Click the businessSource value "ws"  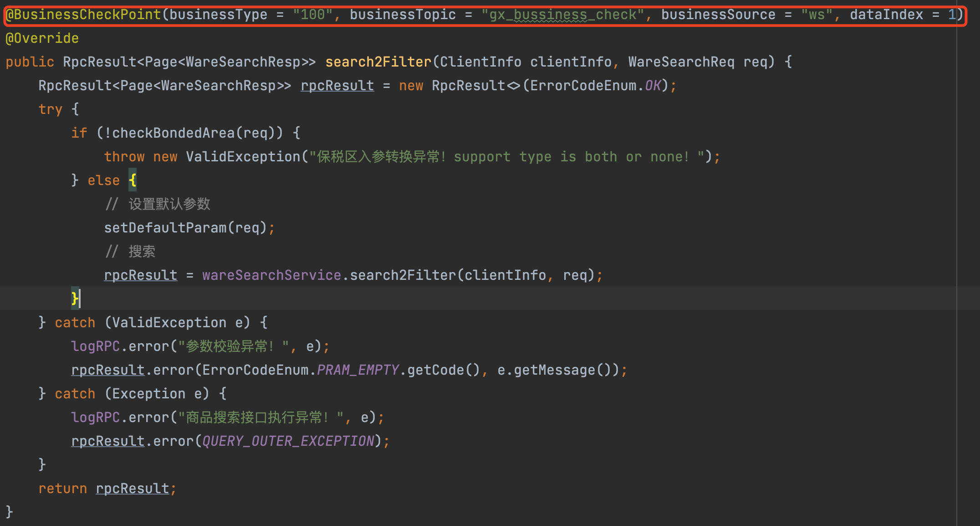[x=817, y=15]
